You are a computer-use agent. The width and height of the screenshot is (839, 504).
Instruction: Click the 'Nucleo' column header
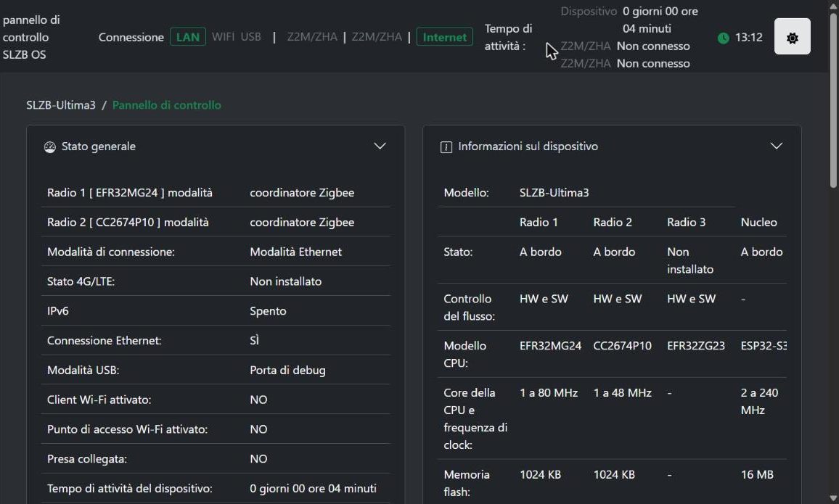(x=758, y=223)
